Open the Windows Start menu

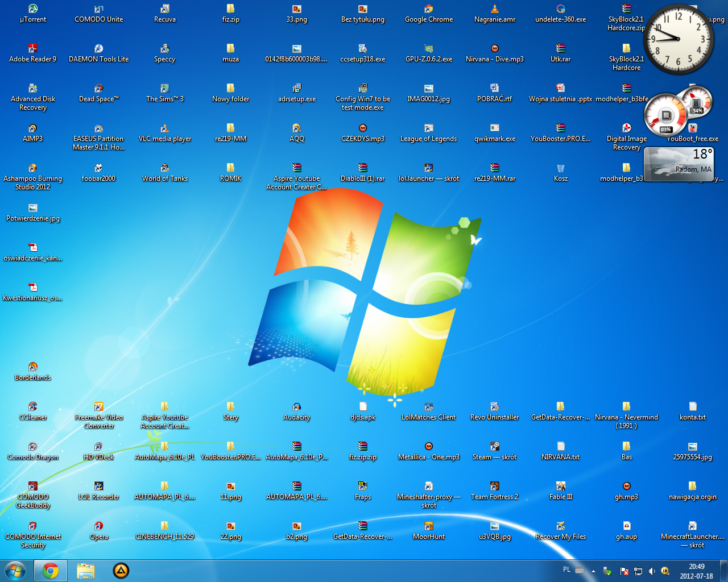click(15, 571)
